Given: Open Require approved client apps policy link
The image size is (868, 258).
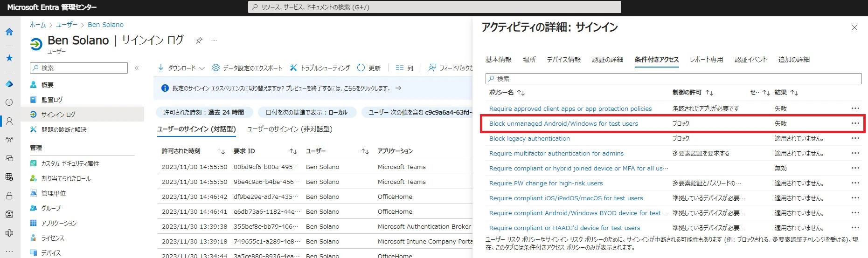Looking at the screenshot, I should click(570, 109).
